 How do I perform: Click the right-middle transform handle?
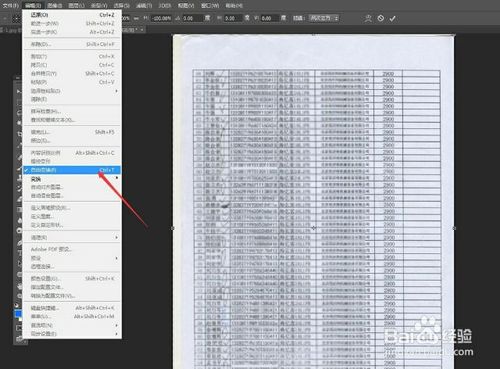(x=454, y=228)
